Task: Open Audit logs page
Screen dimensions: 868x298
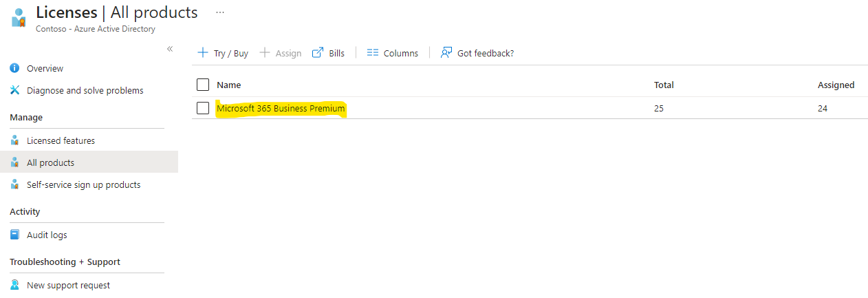Action: tap(47, 235)
